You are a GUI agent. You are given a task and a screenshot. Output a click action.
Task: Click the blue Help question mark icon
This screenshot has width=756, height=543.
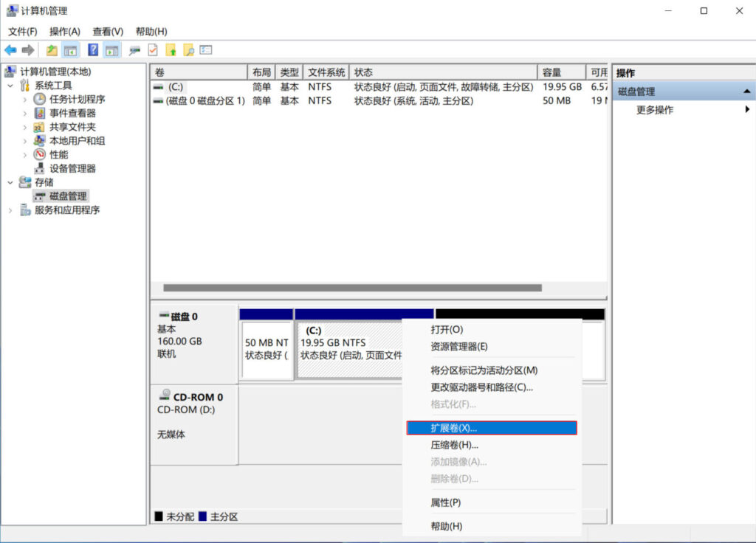click(93, 49)
